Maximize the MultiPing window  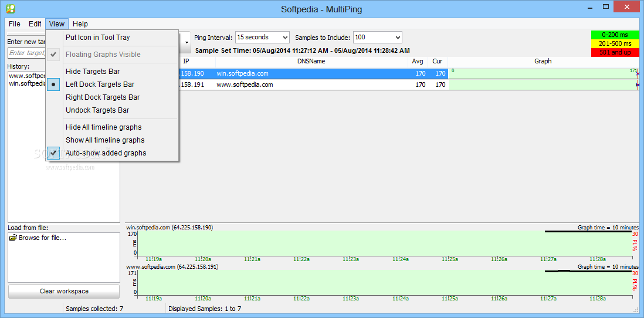point(606,6)
